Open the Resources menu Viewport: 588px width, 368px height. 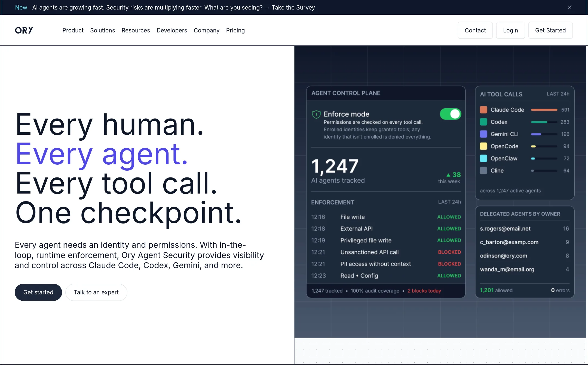(x=136, y=30)
